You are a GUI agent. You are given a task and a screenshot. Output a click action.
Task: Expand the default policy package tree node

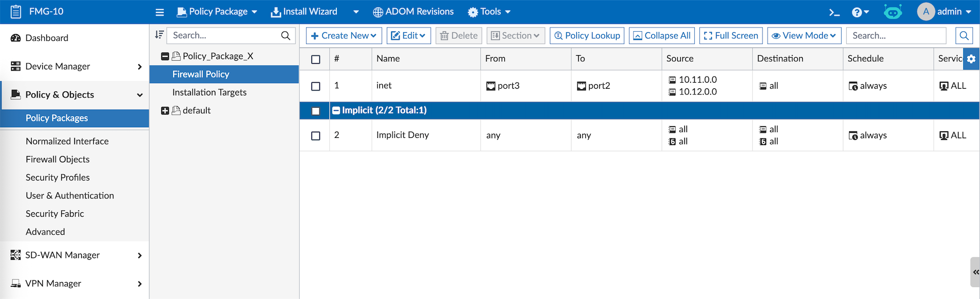tap(165, 111)
